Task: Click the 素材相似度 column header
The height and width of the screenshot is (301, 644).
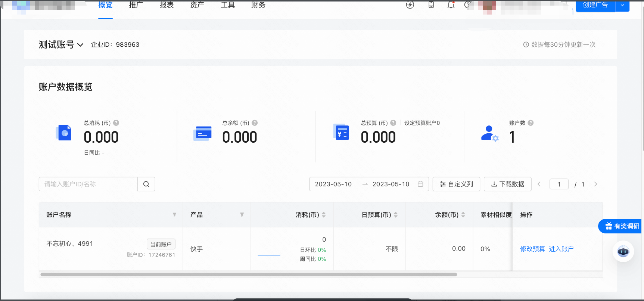Action: [496, 215]
